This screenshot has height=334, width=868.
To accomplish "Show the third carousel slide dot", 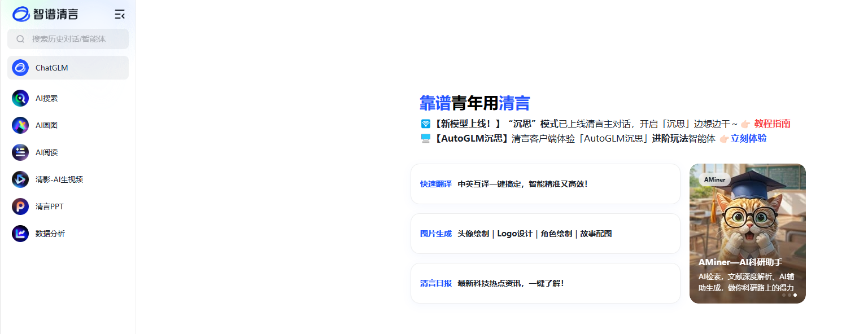I will (x=795, y=295).
